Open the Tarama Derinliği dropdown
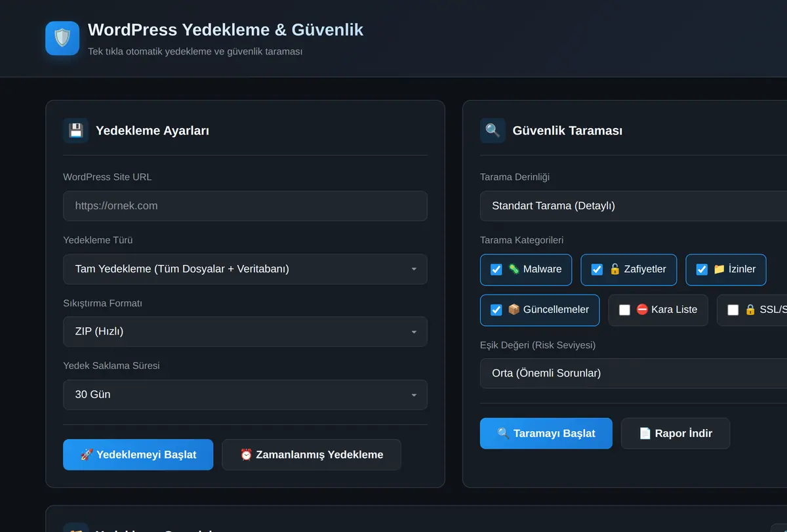 634,206
